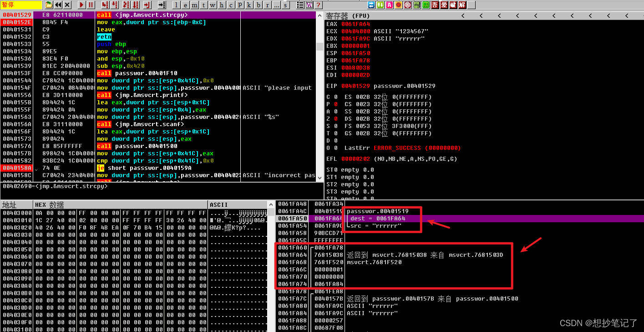
Task: Click the green up-down arrows plugin icon
Action: [x=380, y=5]
